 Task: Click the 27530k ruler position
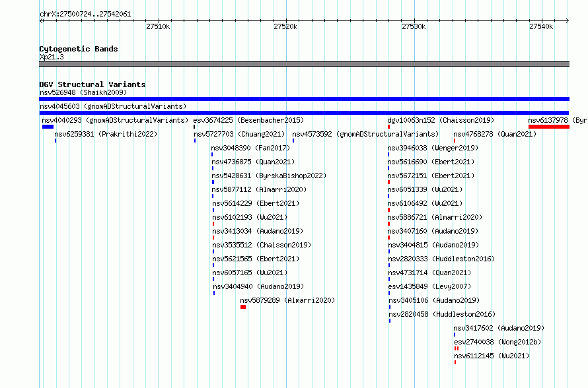coord(414,26)
